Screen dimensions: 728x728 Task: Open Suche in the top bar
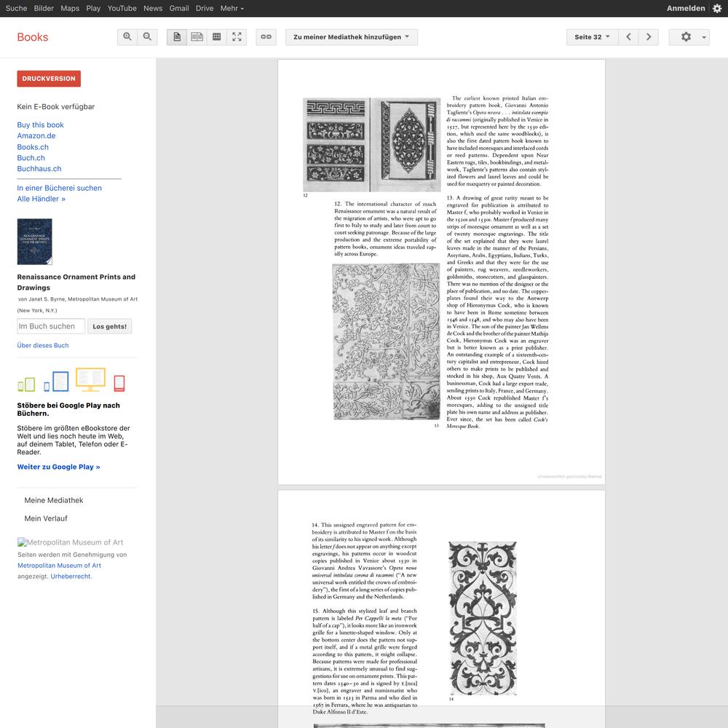pyautogui.click(x=16, y=8)
